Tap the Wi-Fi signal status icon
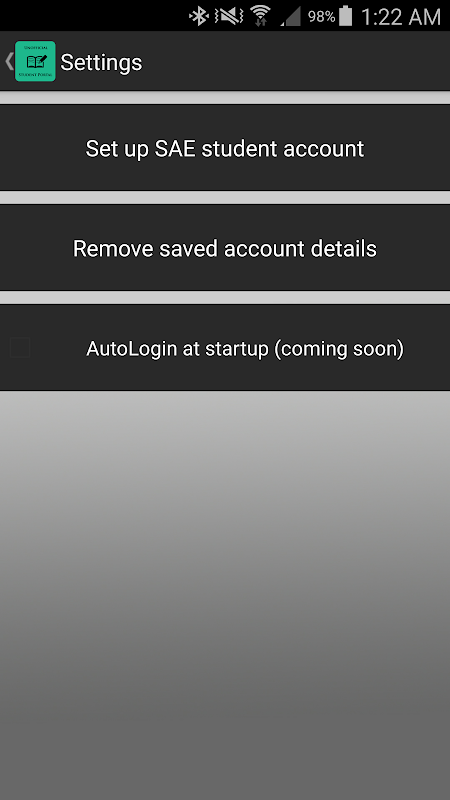The height and width of the screenshot is (800, 450). [x=261, y=17]
